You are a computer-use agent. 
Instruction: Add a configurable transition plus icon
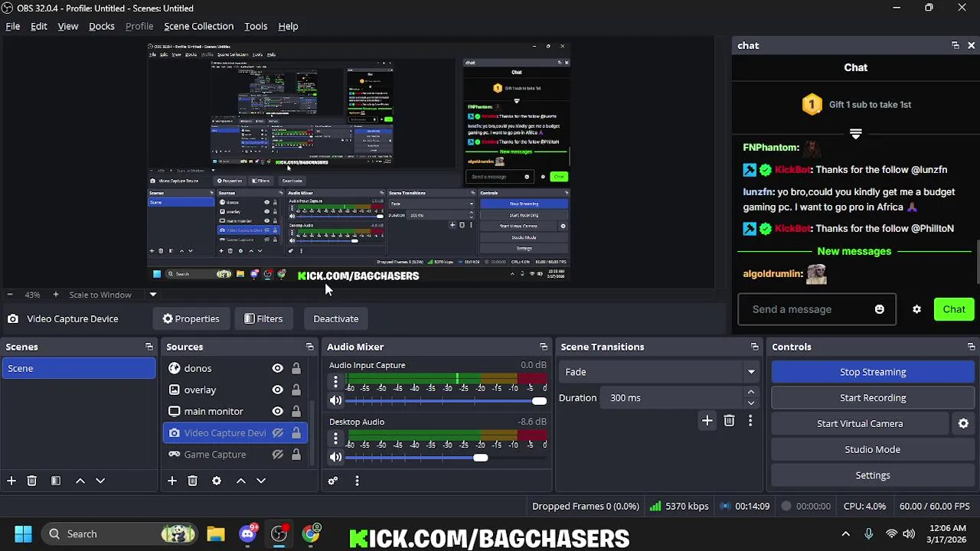pos(707,421)
